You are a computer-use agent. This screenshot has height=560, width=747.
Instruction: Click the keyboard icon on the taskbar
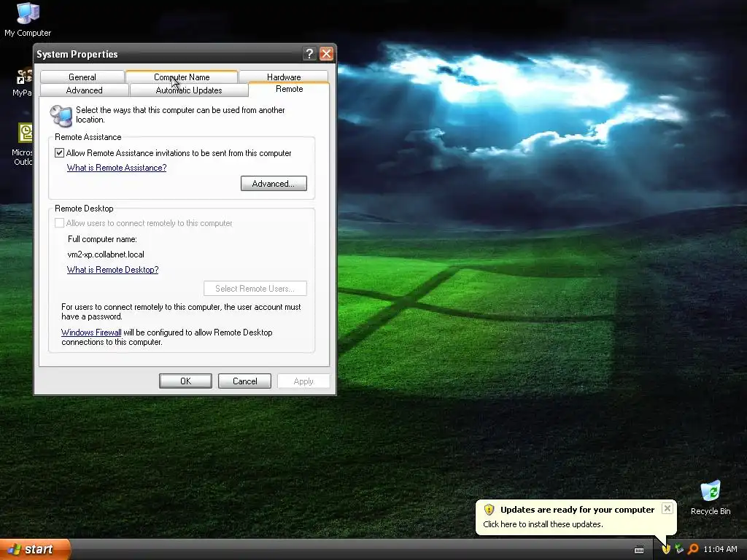[639, 550]
